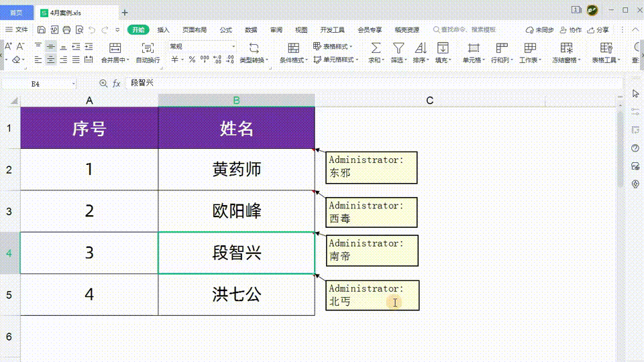Click the Freeze Panes (冻结窗格) icon
Viewport: 644px width, 362px height.
(567, 48)
